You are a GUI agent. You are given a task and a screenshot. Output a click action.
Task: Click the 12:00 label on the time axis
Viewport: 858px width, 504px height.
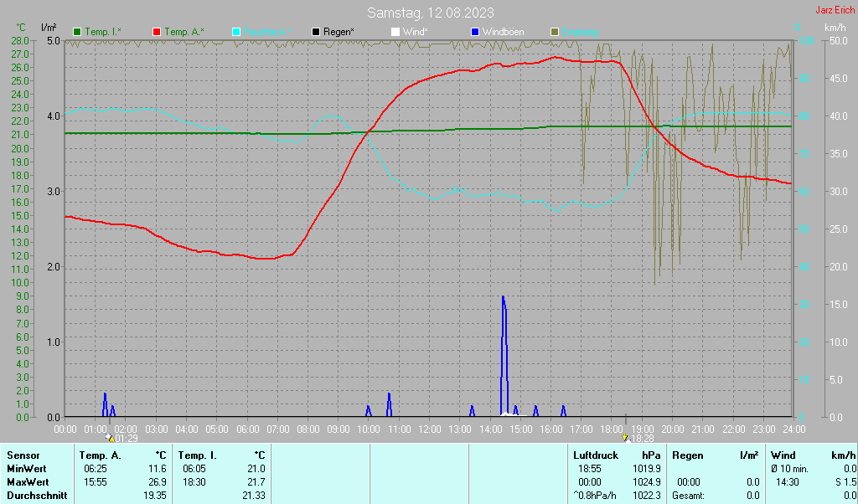430,429
